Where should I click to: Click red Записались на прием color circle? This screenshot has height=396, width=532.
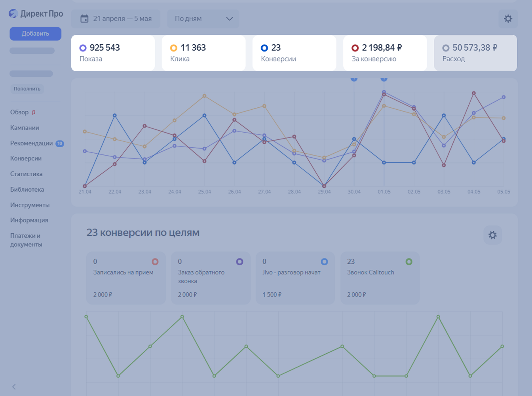155,262
